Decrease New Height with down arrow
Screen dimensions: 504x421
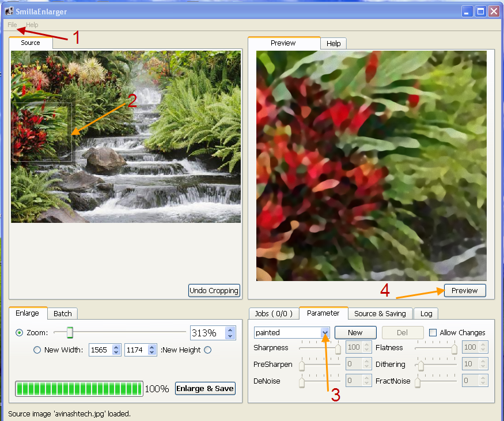tap(152, 353)
